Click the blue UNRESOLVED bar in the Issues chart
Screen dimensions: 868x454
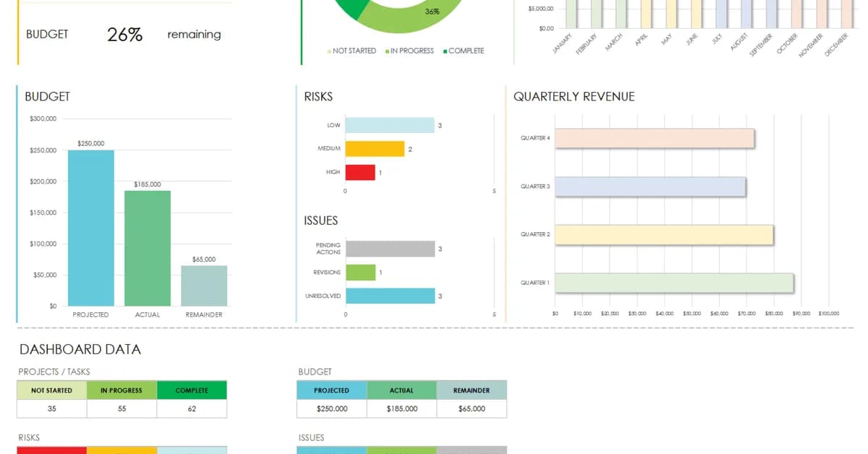389,296
